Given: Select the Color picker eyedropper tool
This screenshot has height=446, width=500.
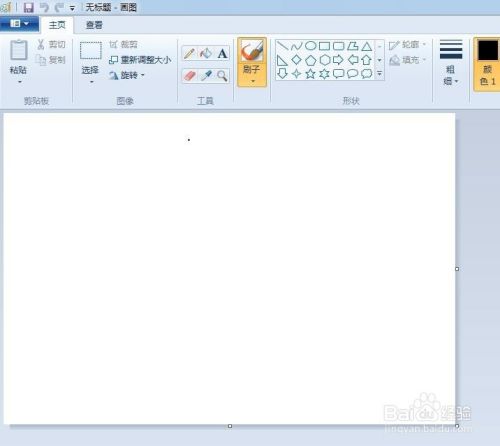Looking at the screenshot, I should pos(206,76).
